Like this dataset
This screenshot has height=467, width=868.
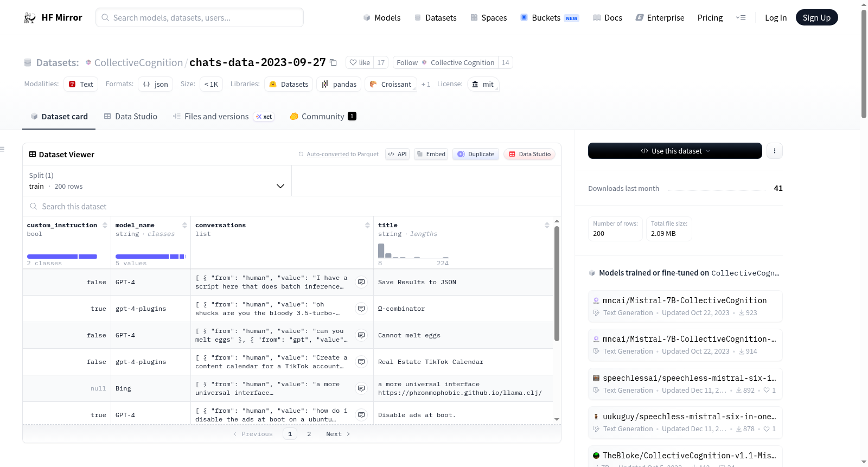[360, 63]
